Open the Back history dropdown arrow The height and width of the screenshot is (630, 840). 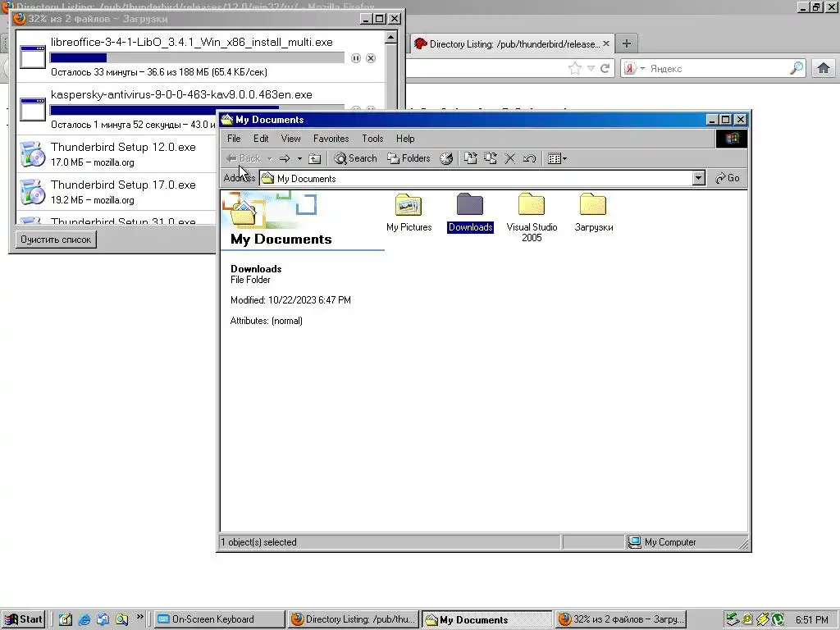269,158
